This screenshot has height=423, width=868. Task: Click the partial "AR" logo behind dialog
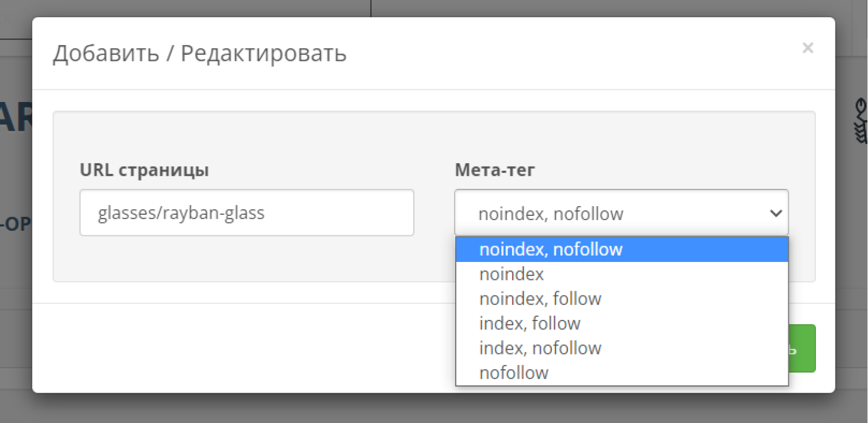pyautogui.click(x=16, y=117)
